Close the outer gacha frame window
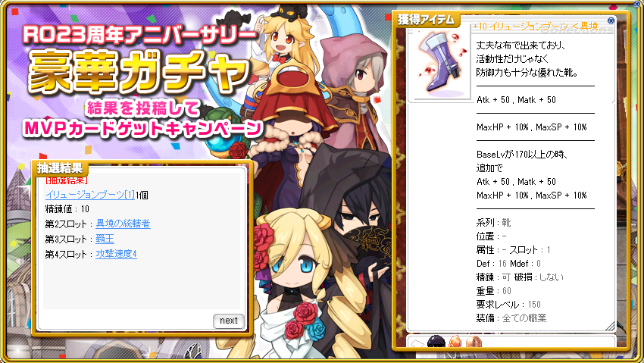The width and height of the screenshot is (644, 363). 637,4
